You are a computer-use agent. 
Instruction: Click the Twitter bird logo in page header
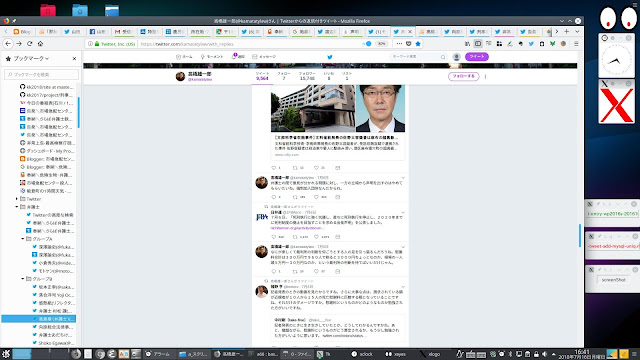[330, 57]
